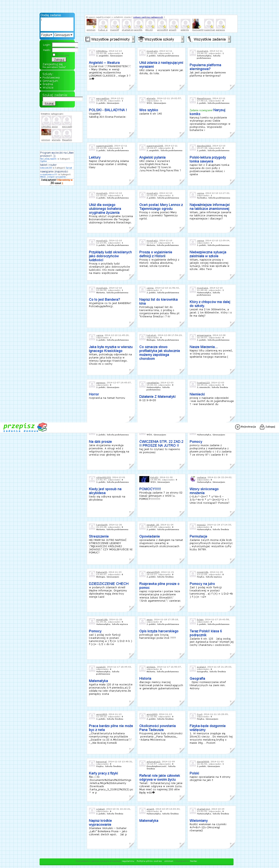Select Średnia in the Szkoły menu
This screenshot has width=279, height=868.
[48, 84]
